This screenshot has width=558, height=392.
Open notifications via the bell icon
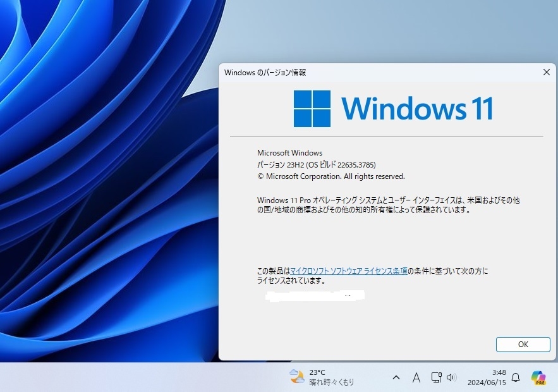[516, 377]
